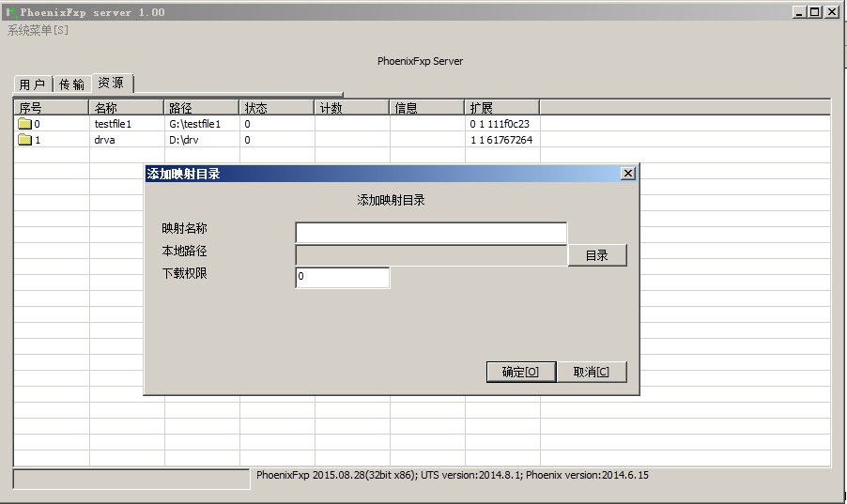Close the PhoenixFxp server main window
This screenshot has width=847, height=504.
[x=832, y=12]
